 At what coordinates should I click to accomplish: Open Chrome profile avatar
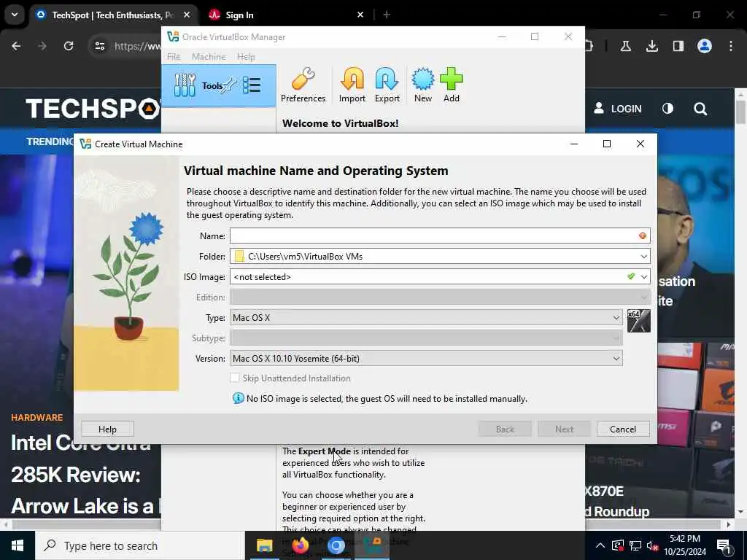point(704,46)
